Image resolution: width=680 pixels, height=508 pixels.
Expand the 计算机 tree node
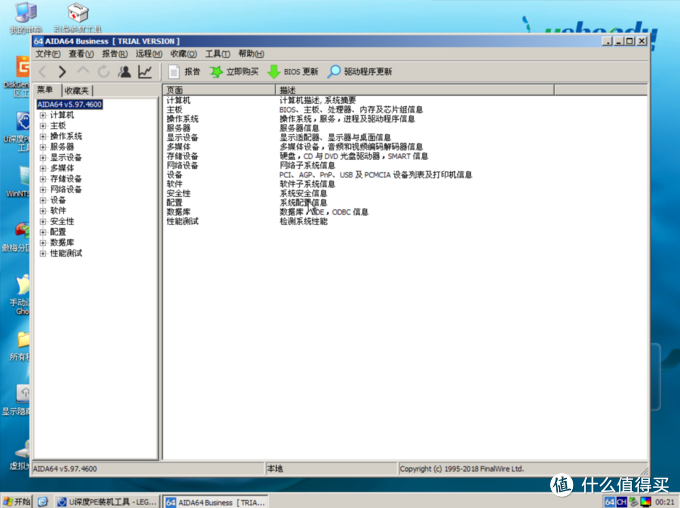coord(43,115)
